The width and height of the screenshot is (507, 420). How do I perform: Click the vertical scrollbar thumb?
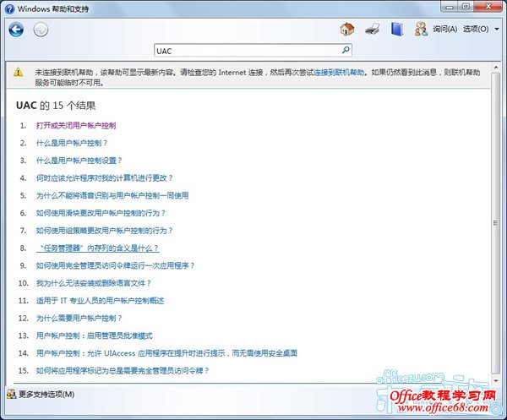click(495, 222)
